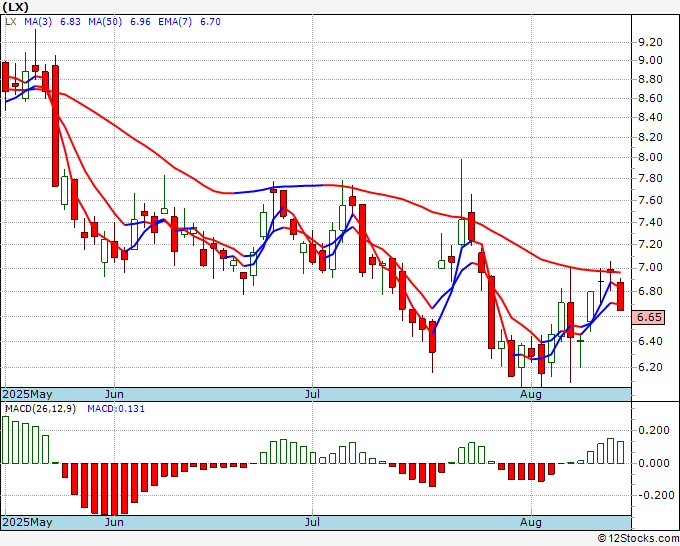Screen dimensions: 680x546
Task: Click 2025May on the price chart timeline
Action: [27, 394]
